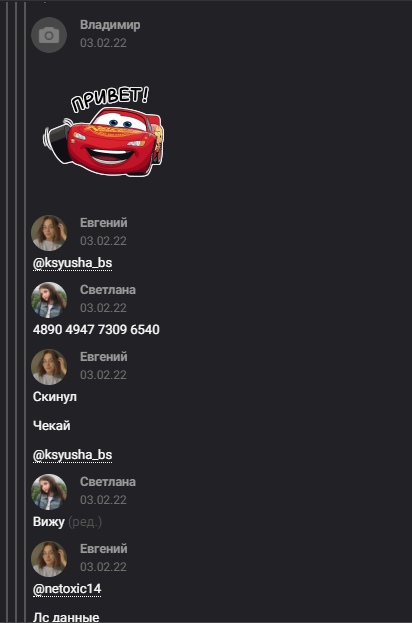Click Светлана's avatar above Вижу message
This screenshot has height=623, width=412.
tap(49, 492)
